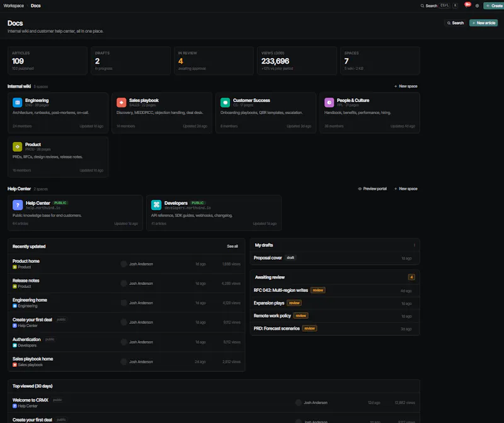Click the Engineering space icon
504x423 pixels.
(x=18, y=102)
